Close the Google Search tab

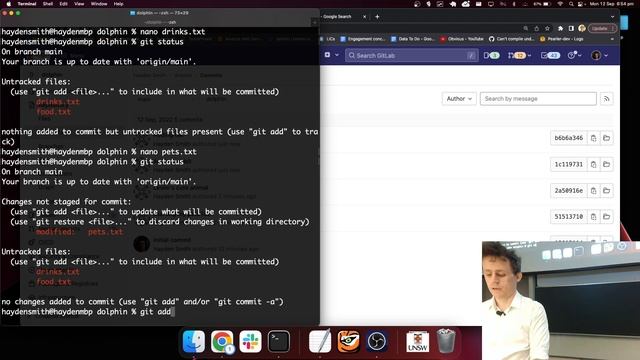(x=364, y=17)
